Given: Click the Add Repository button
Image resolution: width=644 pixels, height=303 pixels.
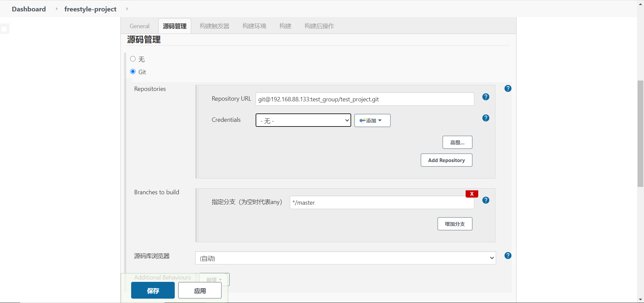Looking at the screenshot, I should (x=446, y=160).
